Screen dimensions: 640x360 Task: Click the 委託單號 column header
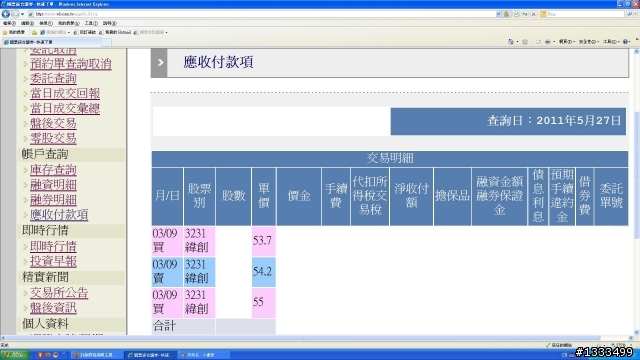point(611,196)
